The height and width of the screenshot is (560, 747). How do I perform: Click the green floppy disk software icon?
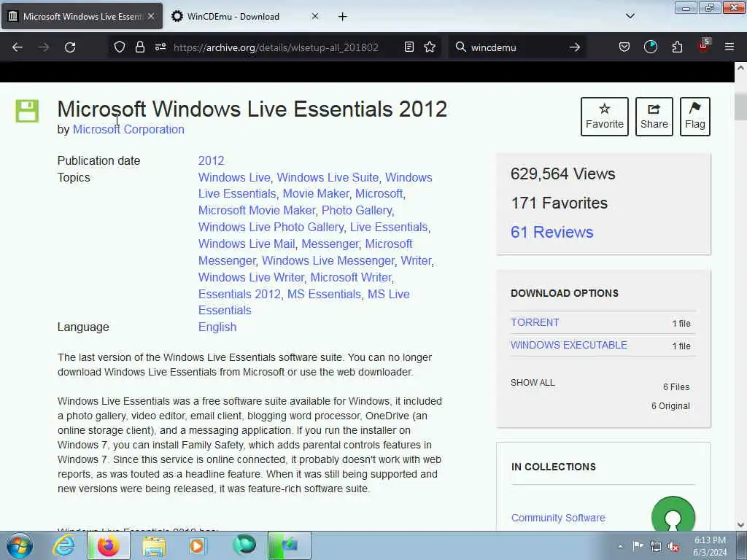tap(27, 111)
